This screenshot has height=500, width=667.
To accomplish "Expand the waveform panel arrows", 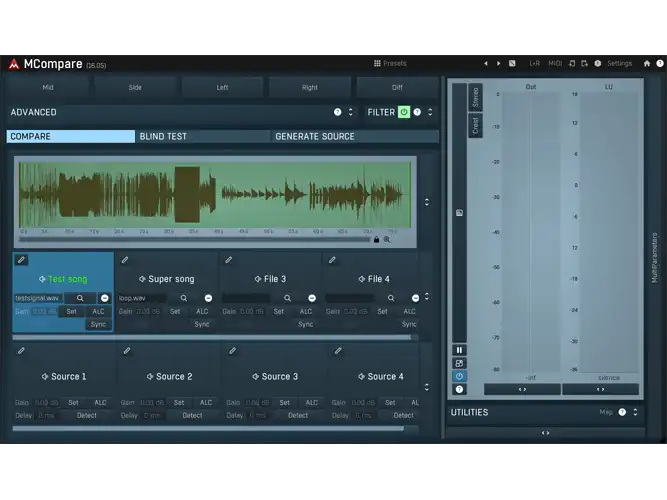I will (427, 202).
